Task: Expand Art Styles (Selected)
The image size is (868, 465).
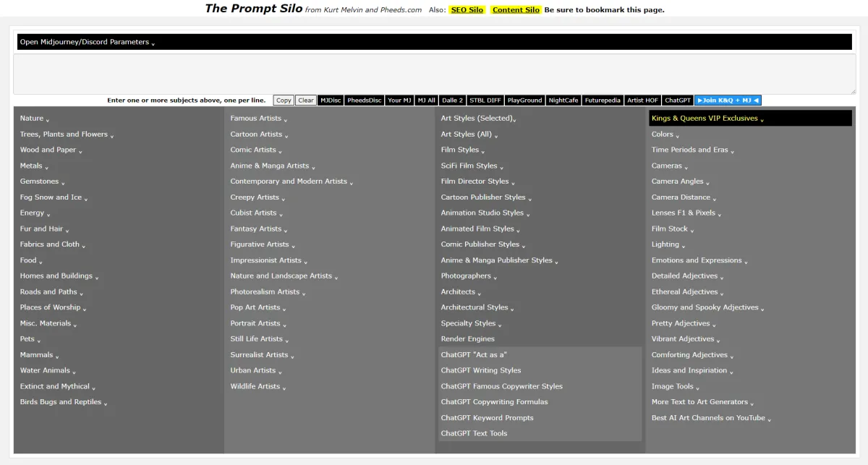Action: 478,119
